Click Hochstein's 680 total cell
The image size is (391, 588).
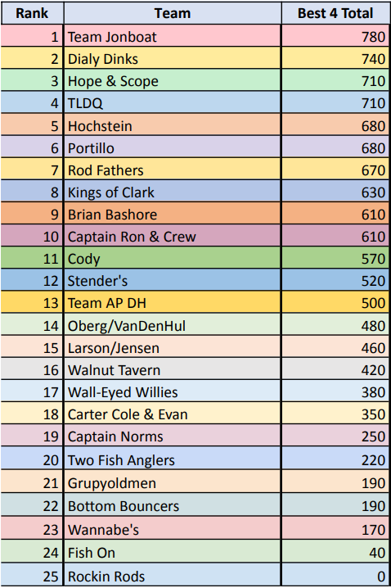(x=335, y=125)
